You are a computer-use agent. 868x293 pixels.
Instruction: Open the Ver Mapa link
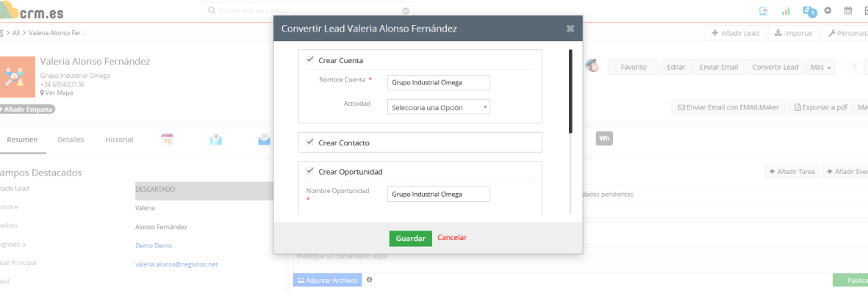click(x=57, y=93)
